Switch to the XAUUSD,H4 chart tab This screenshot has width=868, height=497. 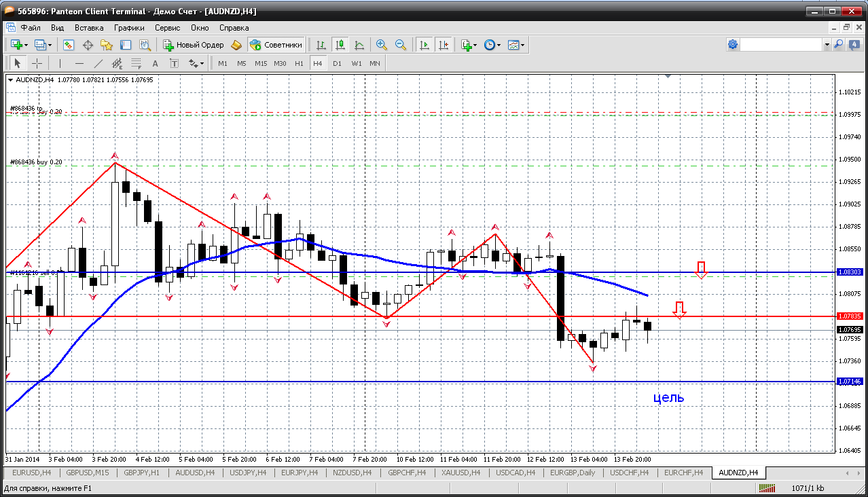[460, 473]
